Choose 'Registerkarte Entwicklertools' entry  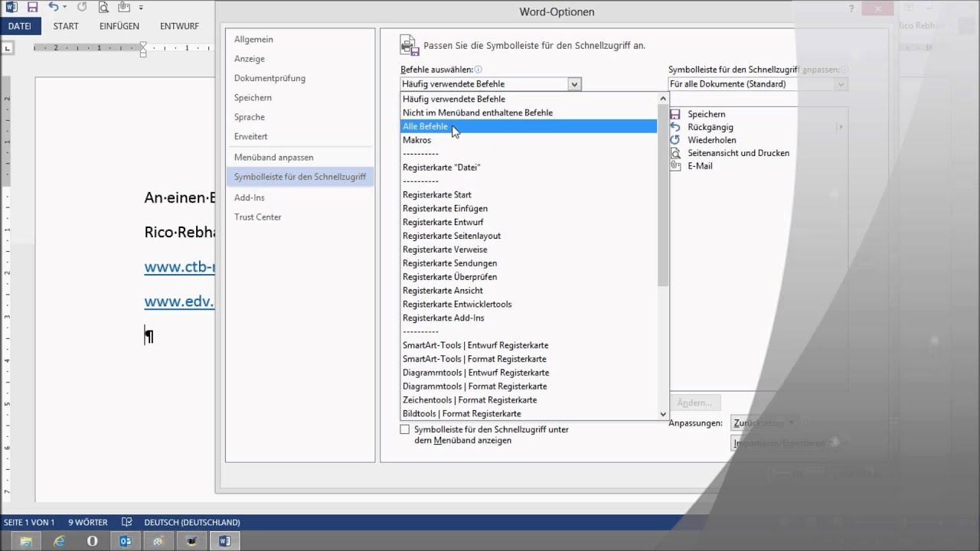(x=528, y=305)
